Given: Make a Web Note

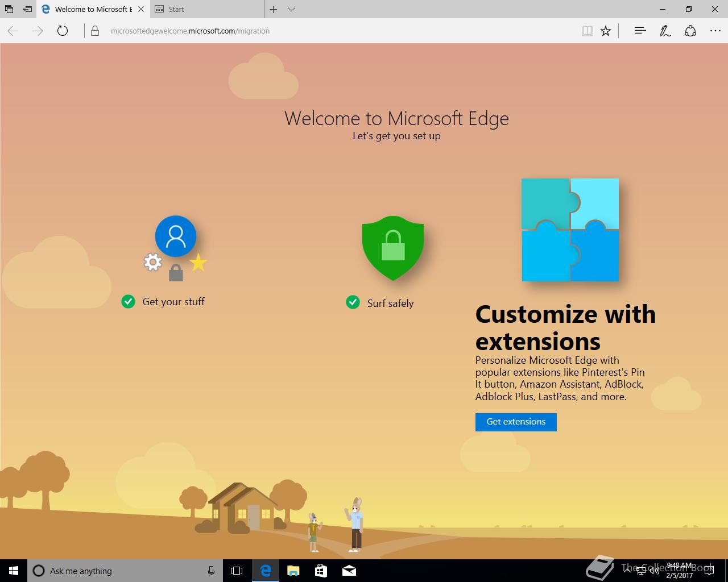Looking at the screenshot, I should pos(665,31).
